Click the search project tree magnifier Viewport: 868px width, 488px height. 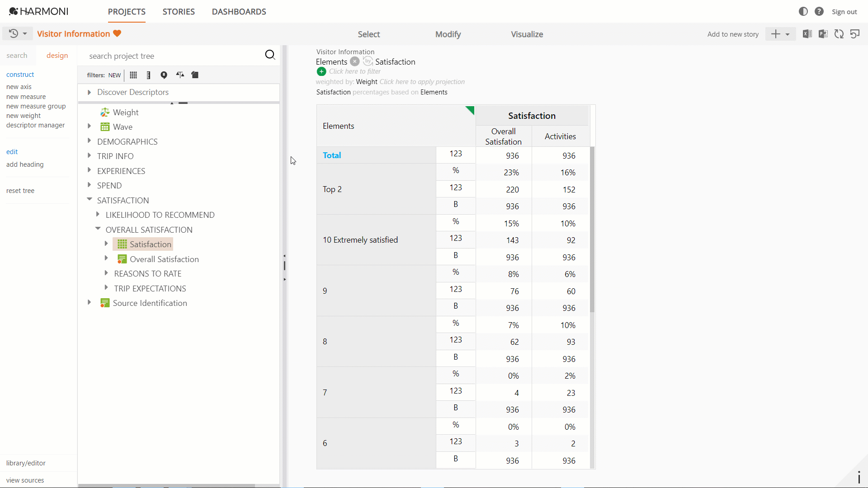[270, 55]
